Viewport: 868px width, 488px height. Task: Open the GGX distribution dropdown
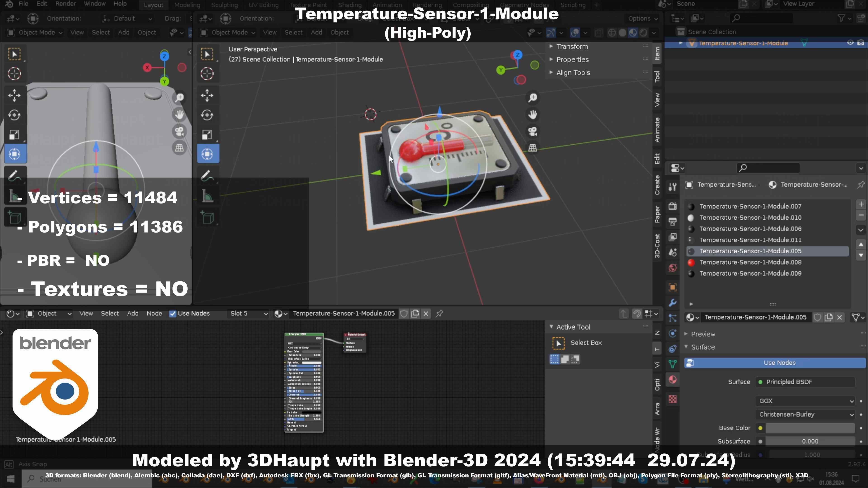(x=805, y=401)
